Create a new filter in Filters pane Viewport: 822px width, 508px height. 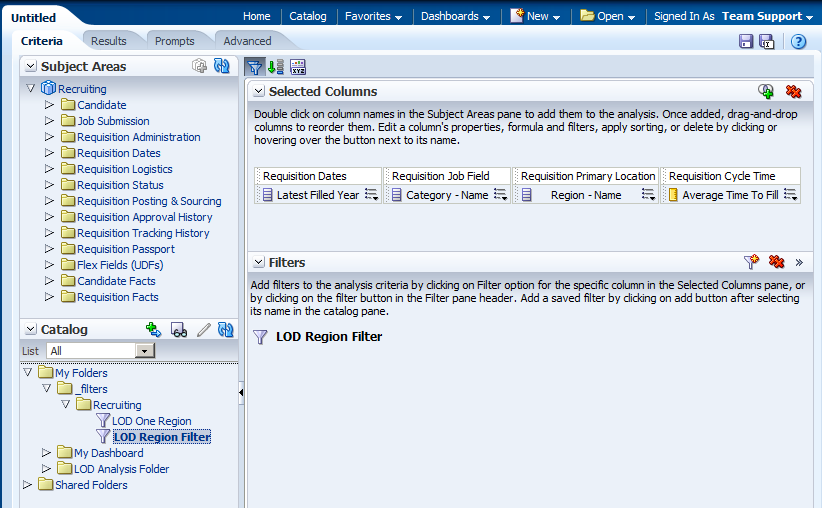pyautogui.click(x=751, y=262)
